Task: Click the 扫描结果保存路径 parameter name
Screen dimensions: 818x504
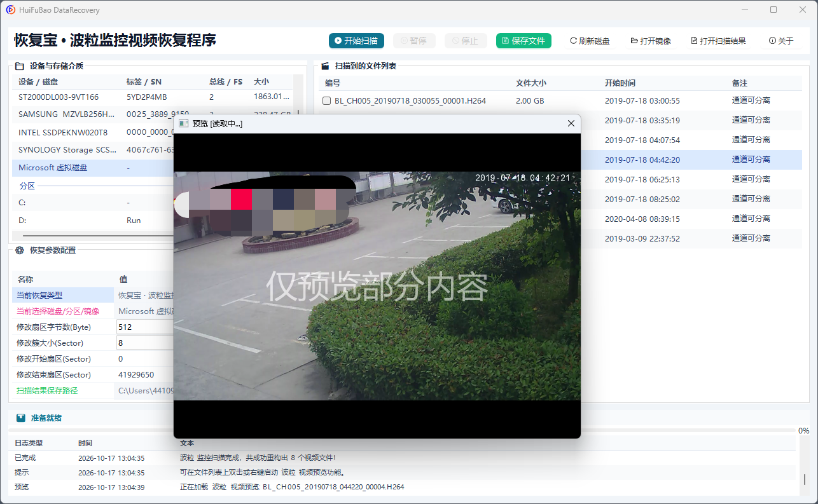Action: point(47,391)
